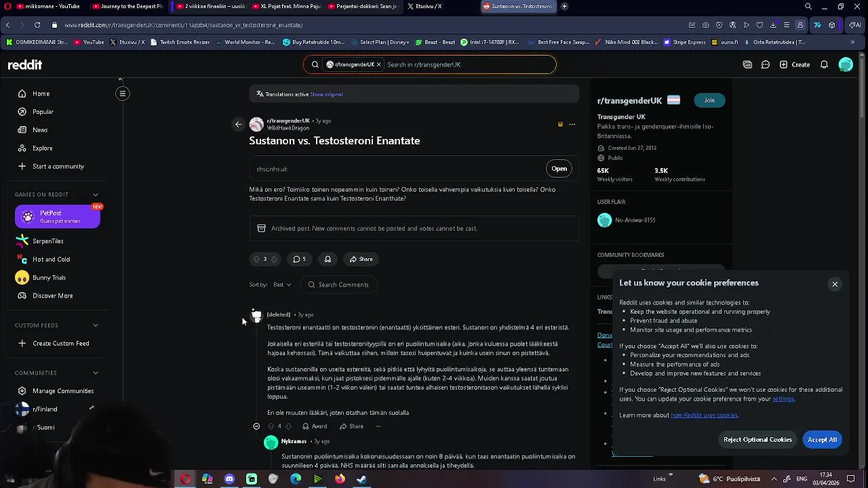The width and height of the screenshot is (868, 488).
Task: Downvote the [deleted] user's comment
Action: pyautogui.click(x=288, y=426)
